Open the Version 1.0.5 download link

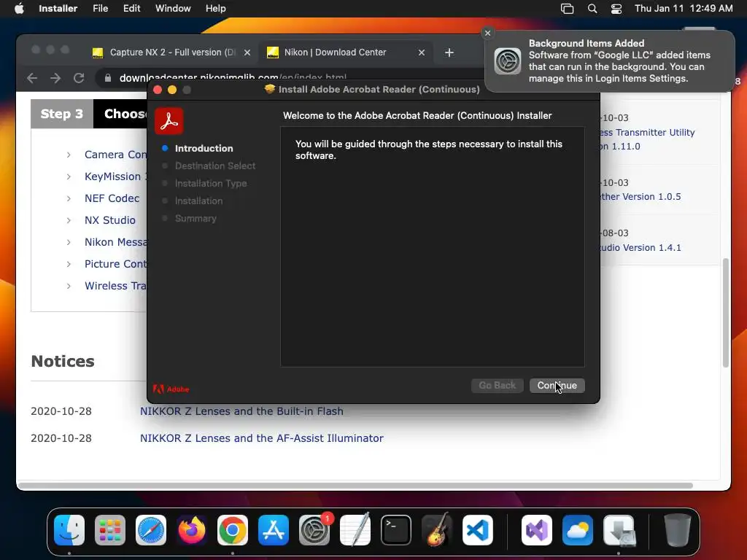click(x=640, y=197)
